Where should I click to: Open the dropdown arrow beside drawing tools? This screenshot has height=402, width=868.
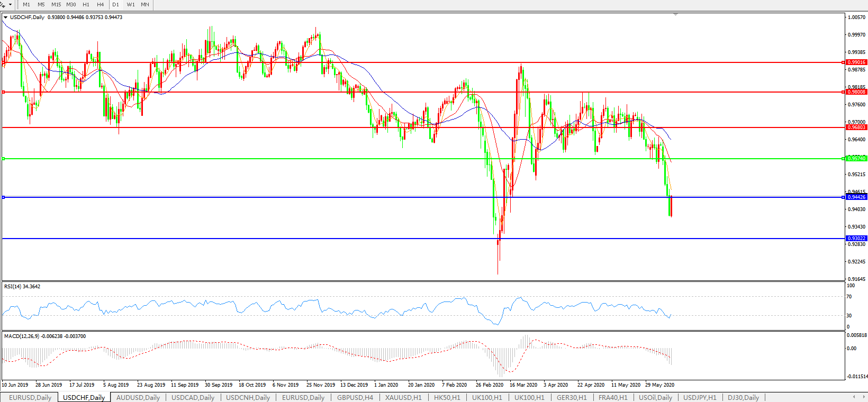[10, 4]
